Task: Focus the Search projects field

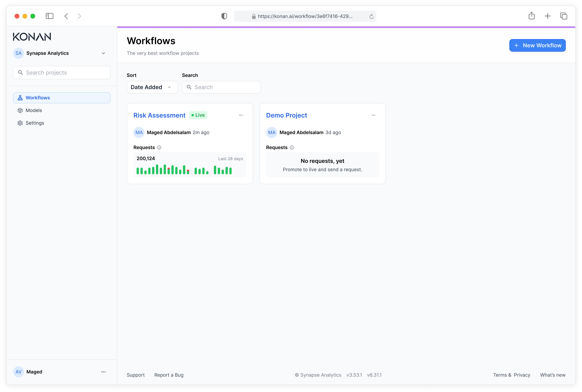Action: click(x=62, y=73)
